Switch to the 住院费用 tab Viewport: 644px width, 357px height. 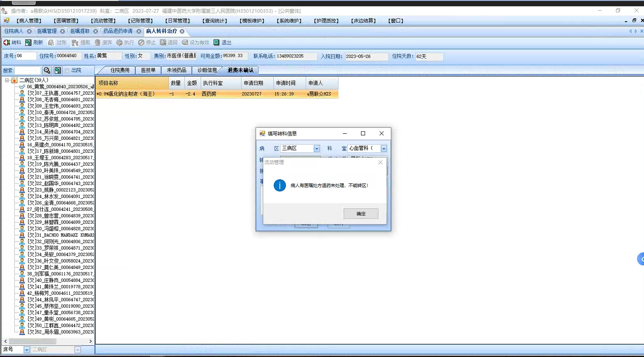coord(120,70)
